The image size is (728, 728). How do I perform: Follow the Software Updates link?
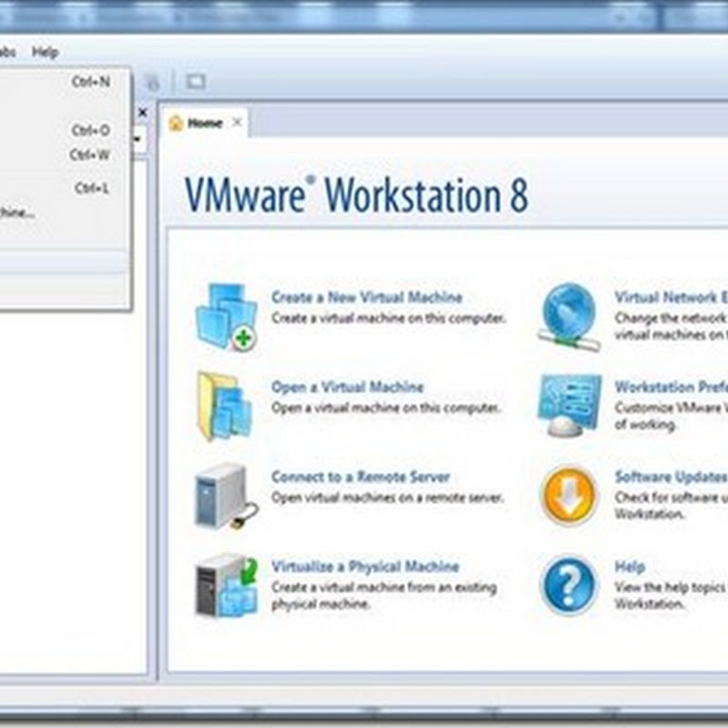pyautogui.click(x=671, y=477)
